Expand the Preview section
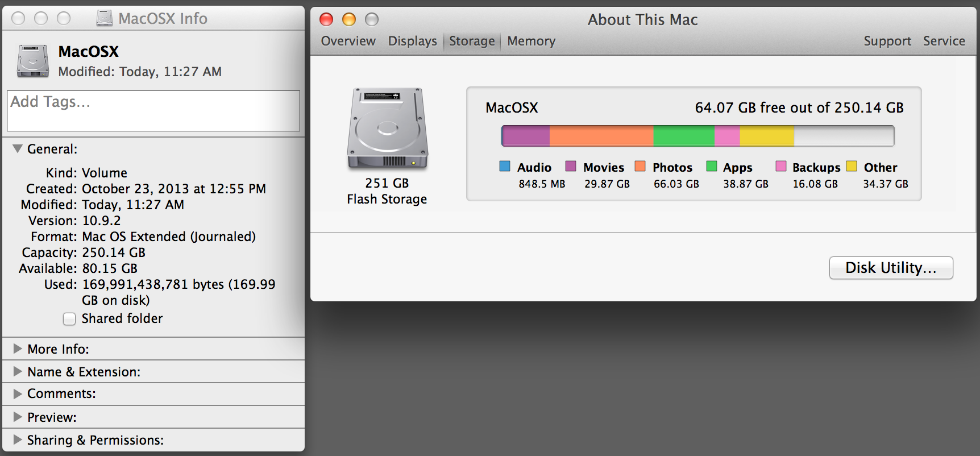The height and width of the screenshot is (456, 980). [18, 417]
